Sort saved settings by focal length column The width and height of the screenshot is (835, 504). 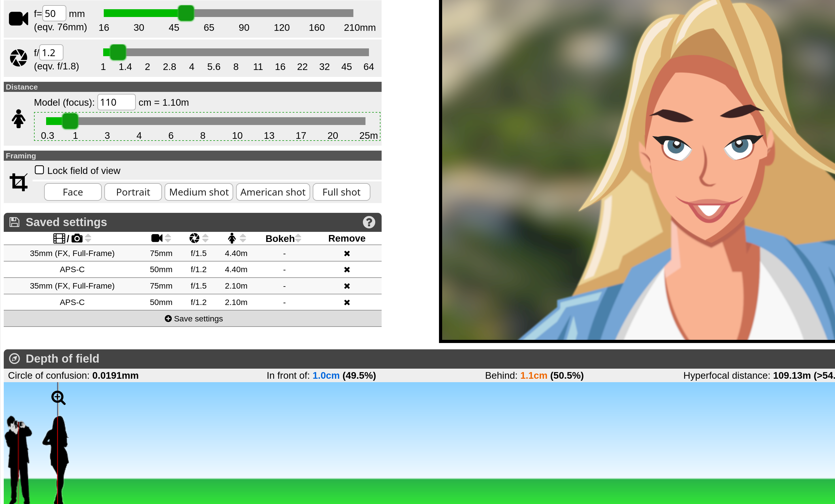[168, 238]
